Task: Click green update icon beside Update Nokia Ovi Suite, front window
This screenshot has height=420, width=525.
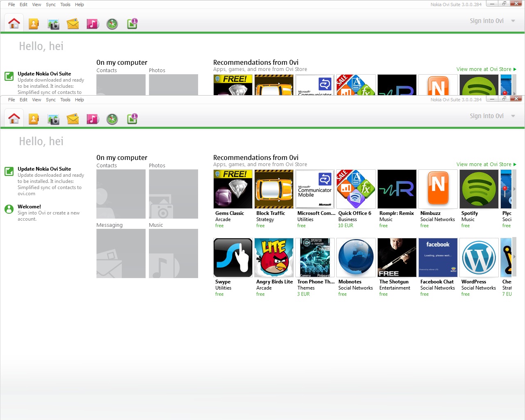Action: coord(9,171)
